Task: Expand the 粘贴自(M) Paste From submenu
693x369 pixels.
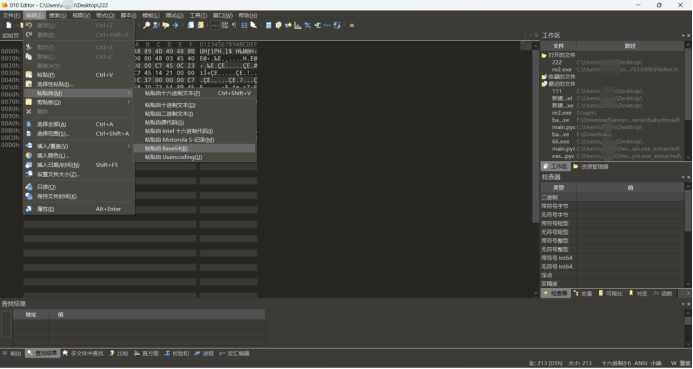Action: click(79, 93)
